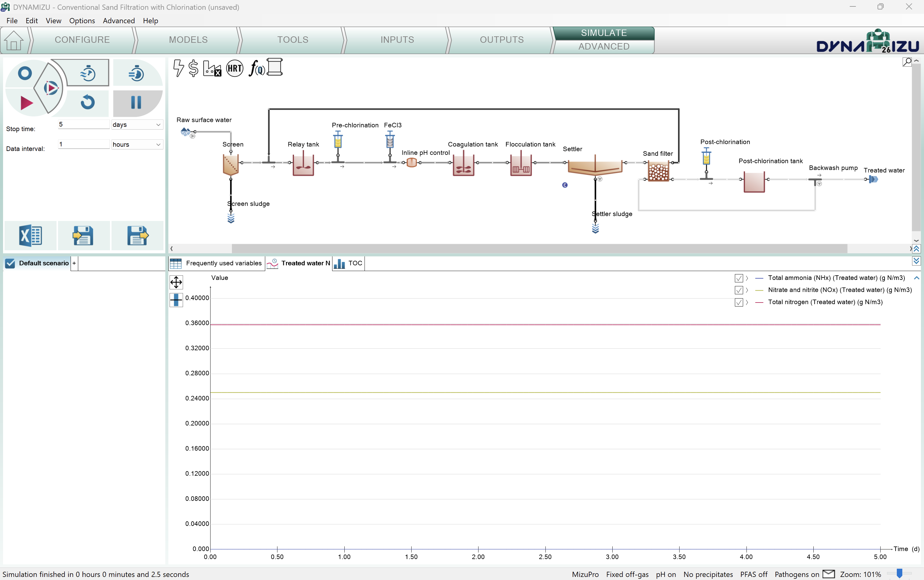This screenshot has width=924, height=580.
Task: Export results to Excel
Action: point(30,236)
